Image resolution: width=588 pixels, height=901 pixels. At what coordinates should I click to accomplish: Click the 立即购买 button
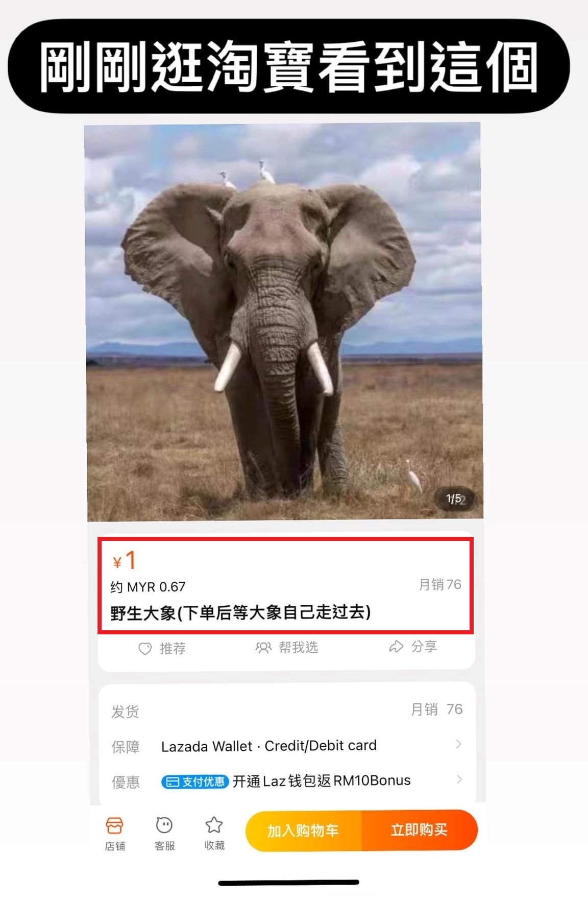419,830
